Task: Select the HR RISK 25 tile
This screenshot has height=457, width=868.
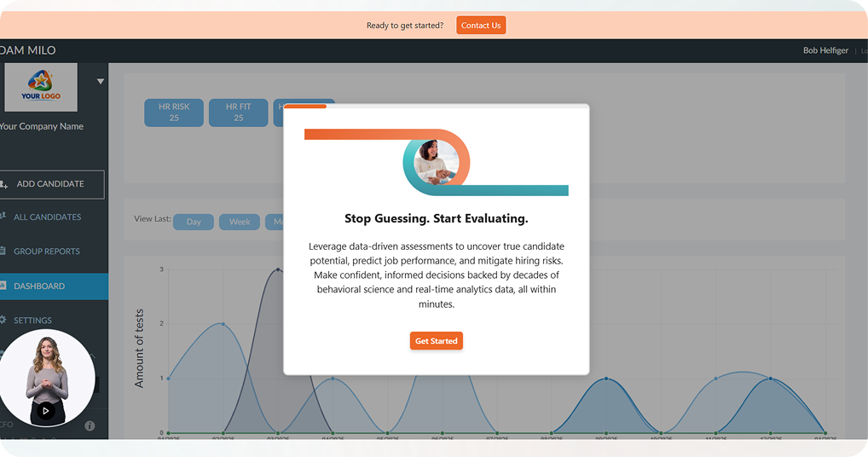Action: [174, 113]
